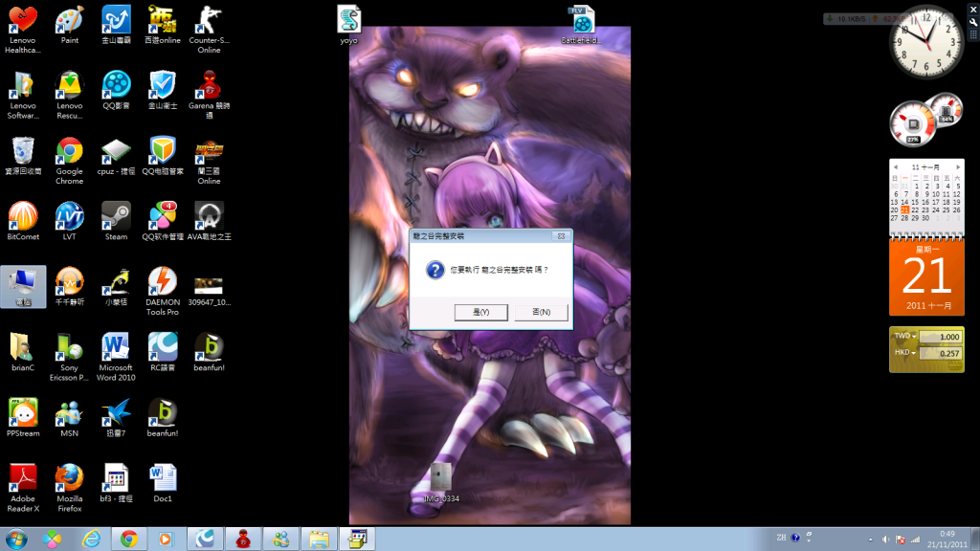Viewport: 980px width, 551px height.
Task: Switch to the installer taskbar button
Action: pyautogui.click(x=357, y=539)
